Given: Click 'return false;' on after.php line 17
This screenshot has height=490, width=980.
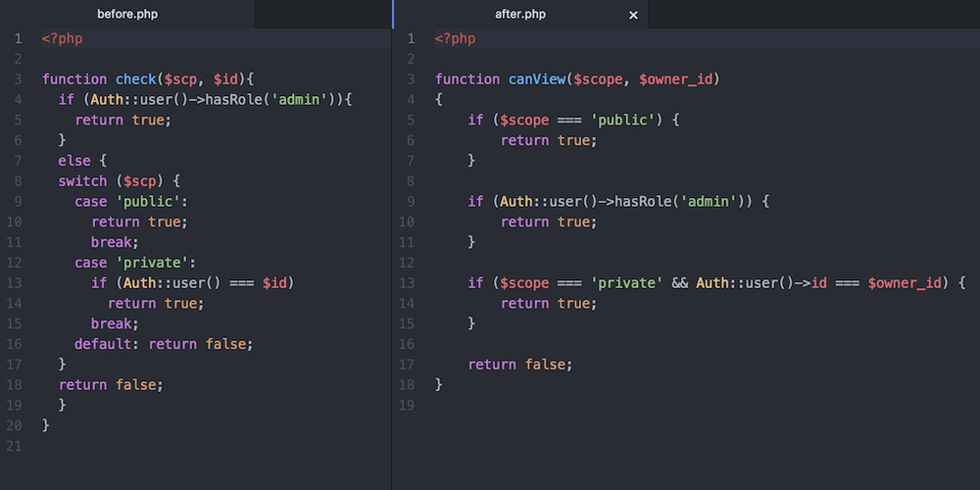Looking at the screenshot, I should (520, 365).
